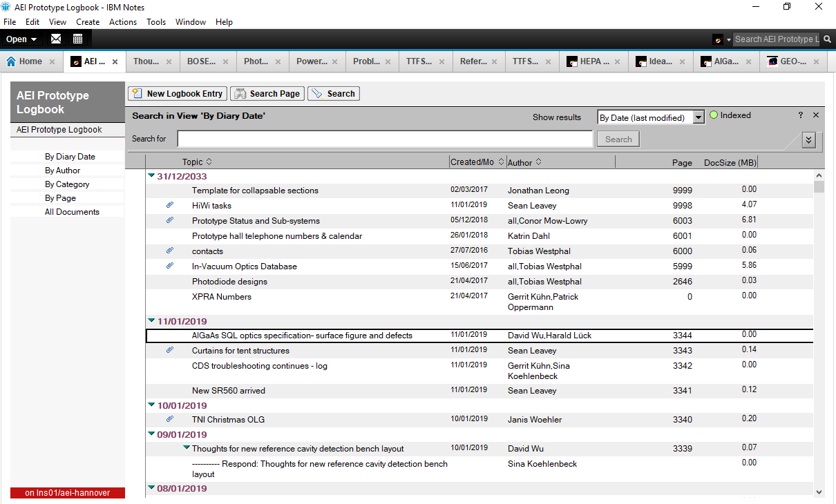Open new mail message icon
Image resolution: width=836 pixels, height=504 pixels.
[56, 38]
